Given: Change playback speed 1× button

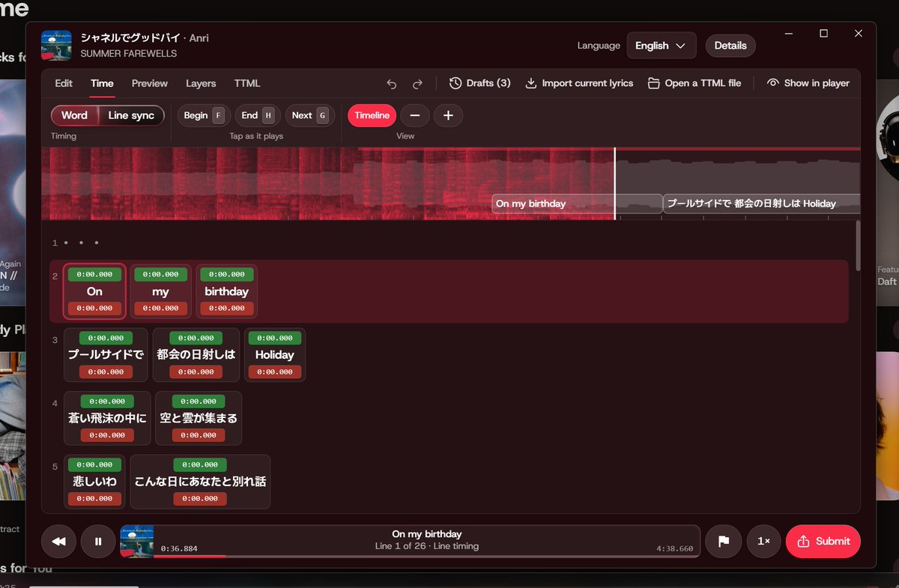Looking at the screenshot, I should (763, 542).
